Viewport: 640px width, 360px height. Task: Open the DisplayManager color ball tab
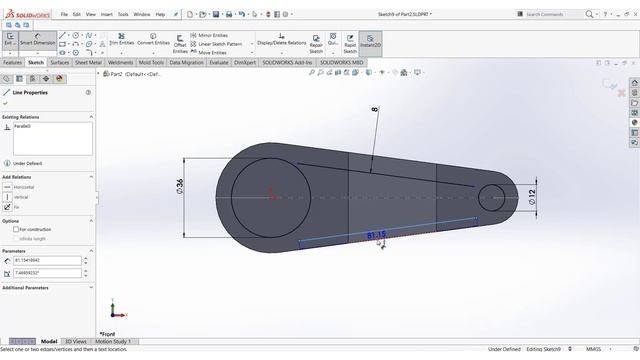[59, 79]
